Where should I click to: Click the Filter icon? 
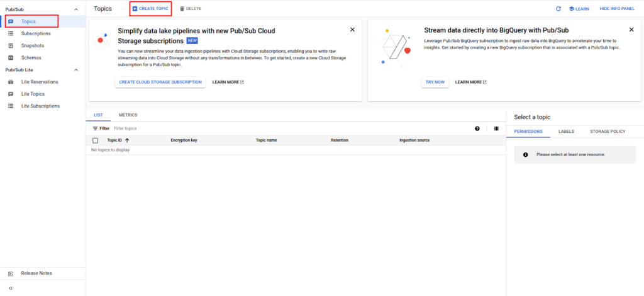[x=96, y=128]
